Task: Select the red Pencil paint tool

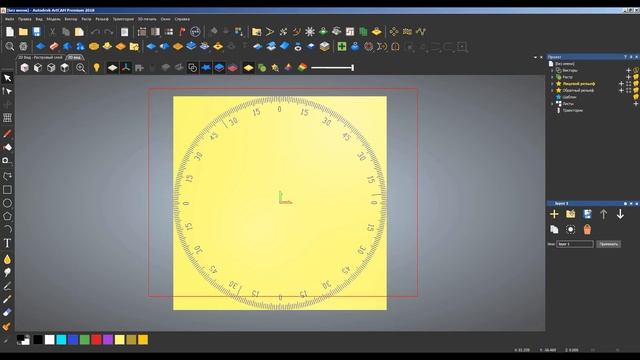Action: (7, 134)
